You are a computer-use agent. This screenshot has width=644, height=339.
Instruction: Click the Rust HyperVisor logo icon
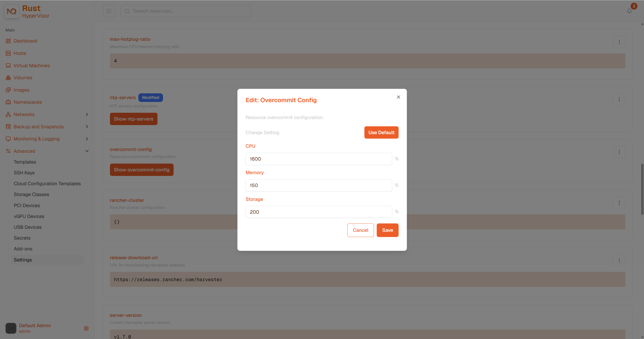click(x=12, y=12)
